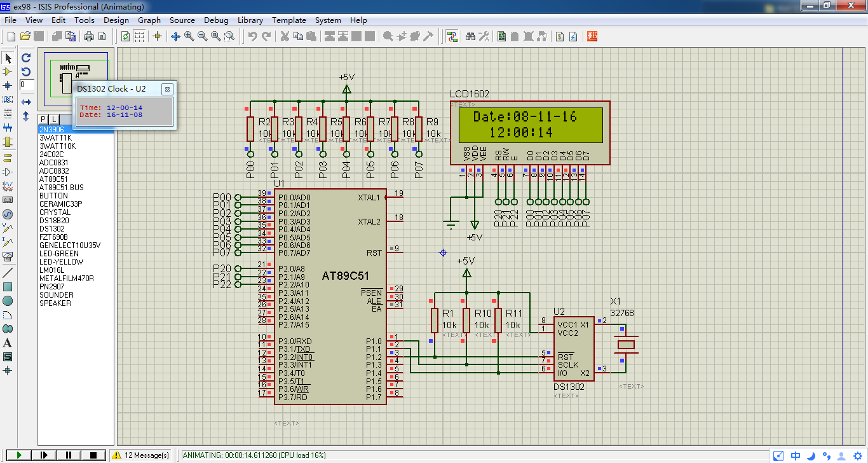Click the Bill of Materials dollar icon
868x463 pixels.
tap(560, 36)
